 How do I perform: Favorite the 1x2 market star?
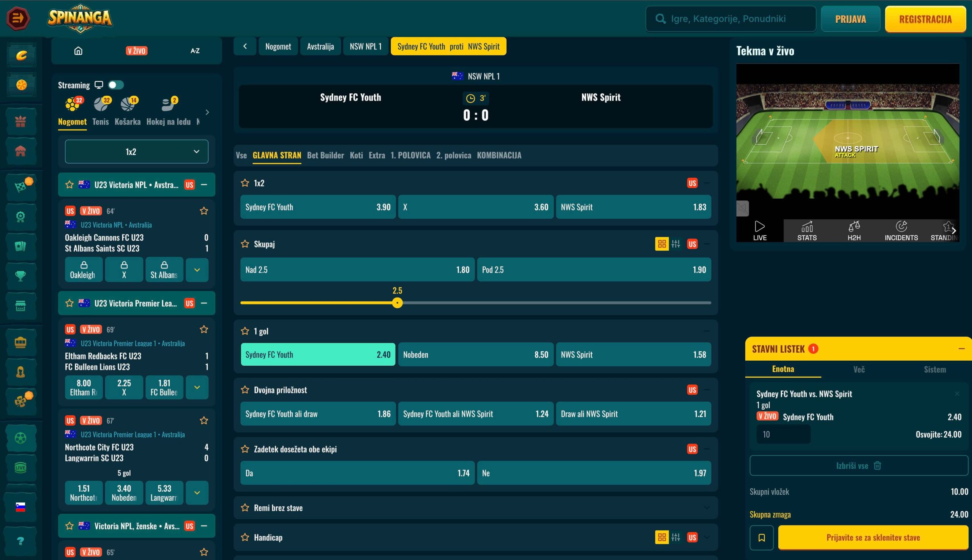tap(245, 183)
